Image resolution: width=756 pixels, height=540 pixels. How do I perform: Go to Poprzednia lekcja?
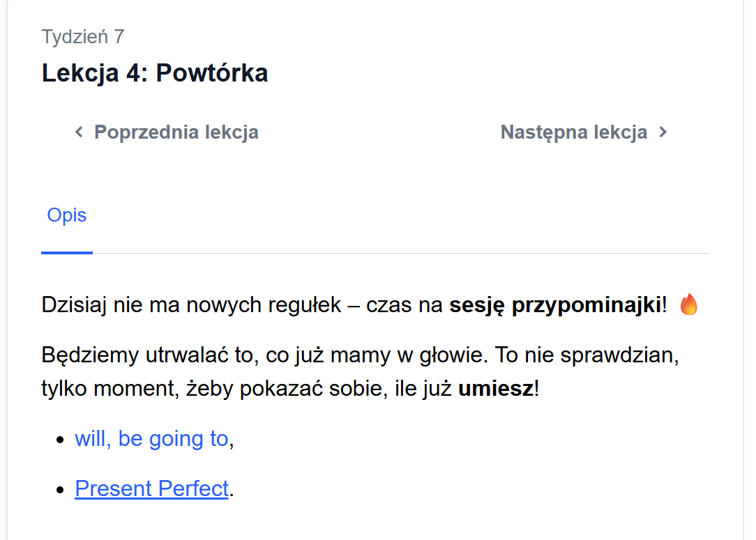point(176,132)
